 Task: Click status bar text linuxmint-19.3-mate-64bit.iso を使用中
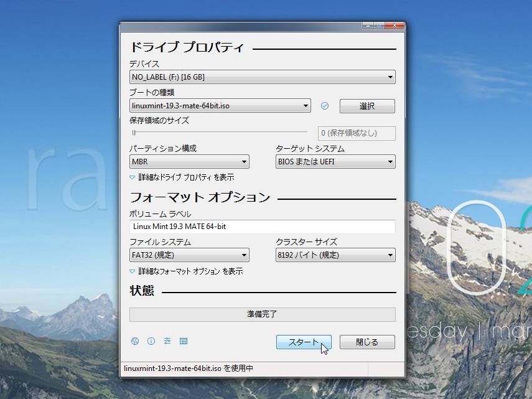point(189,368)
